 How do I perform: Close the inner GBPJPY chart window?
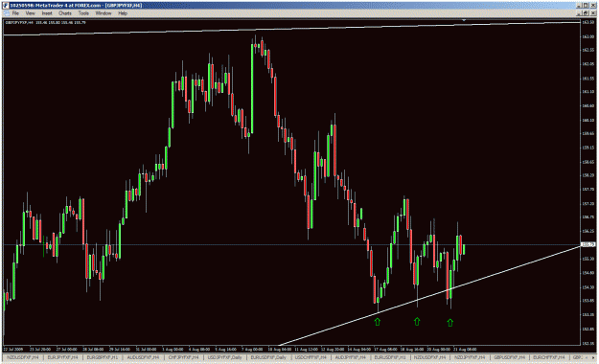tap(592, 13)
